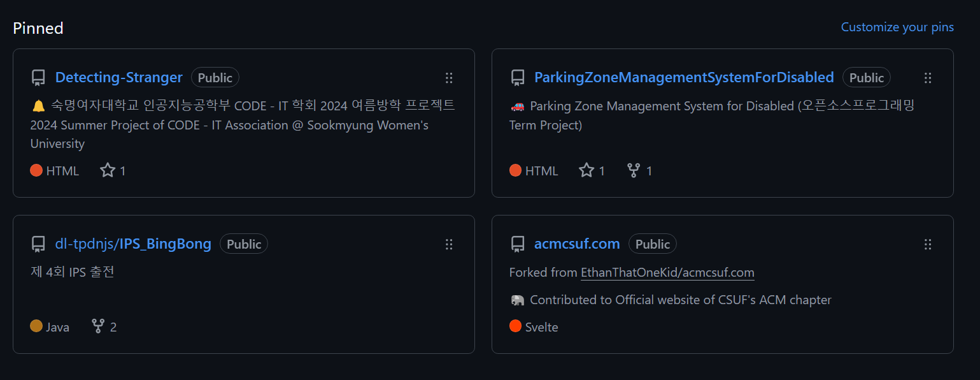Click the Public badge on acmcsuf.com card
Image resolution: width=980 pixels, height=380 pixels.
click(652, 244)
